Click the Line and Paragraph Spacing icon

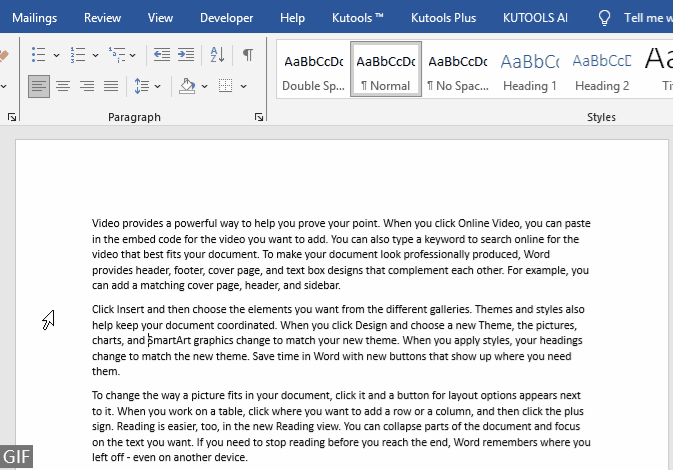pos(142,86)
